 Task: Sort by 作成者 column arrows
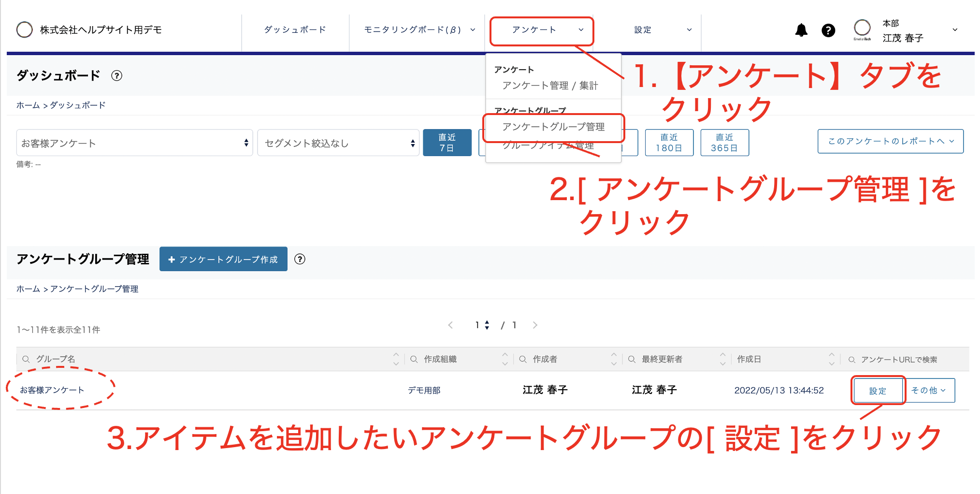[x=614, y=359]
